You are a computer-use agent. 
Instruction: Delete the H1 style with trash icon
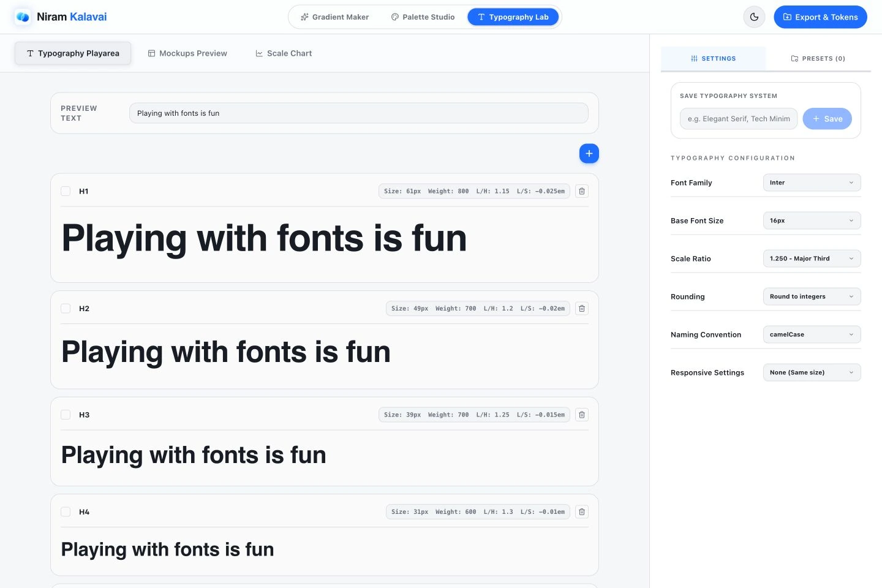coord(582,191)
